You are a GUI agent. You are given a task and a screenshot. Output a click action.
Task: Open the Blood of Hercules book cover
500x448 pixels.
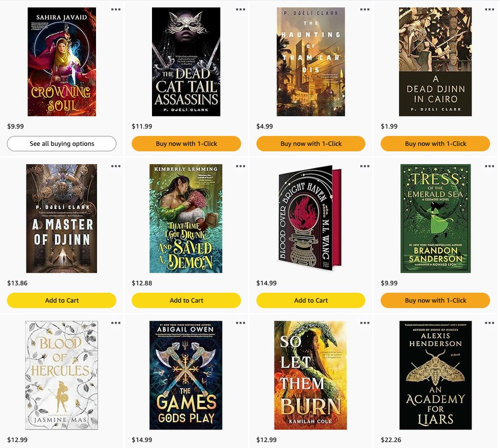coord(61,375)
